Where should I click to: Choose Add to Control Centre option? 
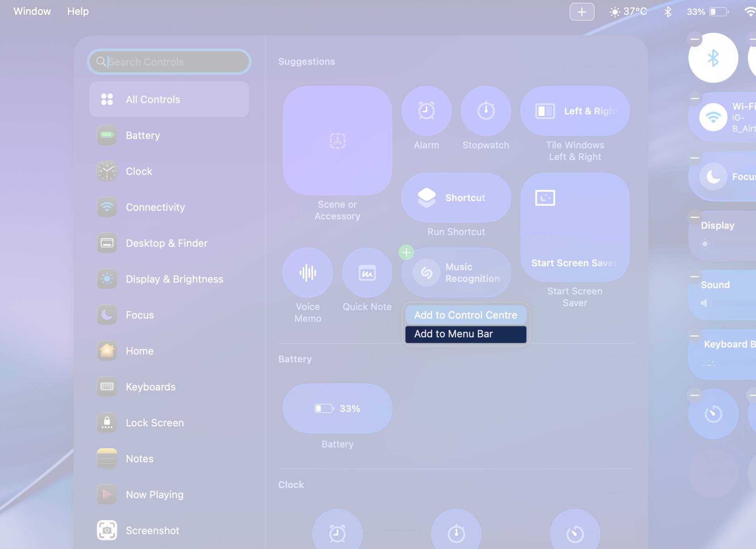click(465, 315)
